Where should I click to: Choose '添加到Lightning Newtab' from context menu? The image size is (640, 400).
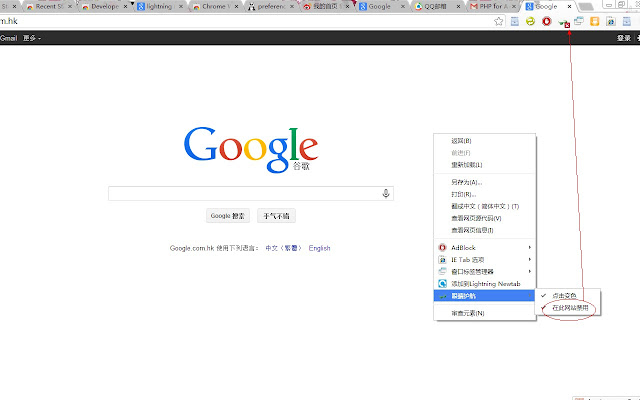tap(484, 284)
